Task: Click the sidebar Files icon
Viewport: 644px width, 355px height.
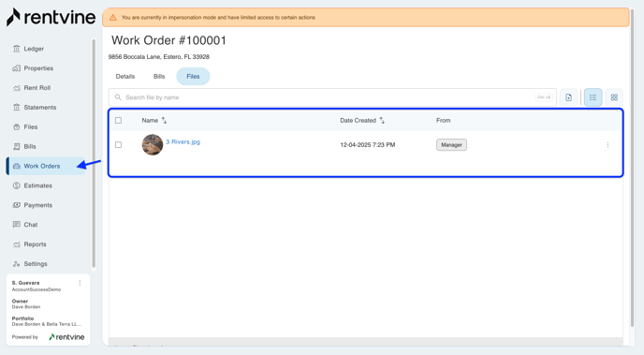Action: coord(17,127)
